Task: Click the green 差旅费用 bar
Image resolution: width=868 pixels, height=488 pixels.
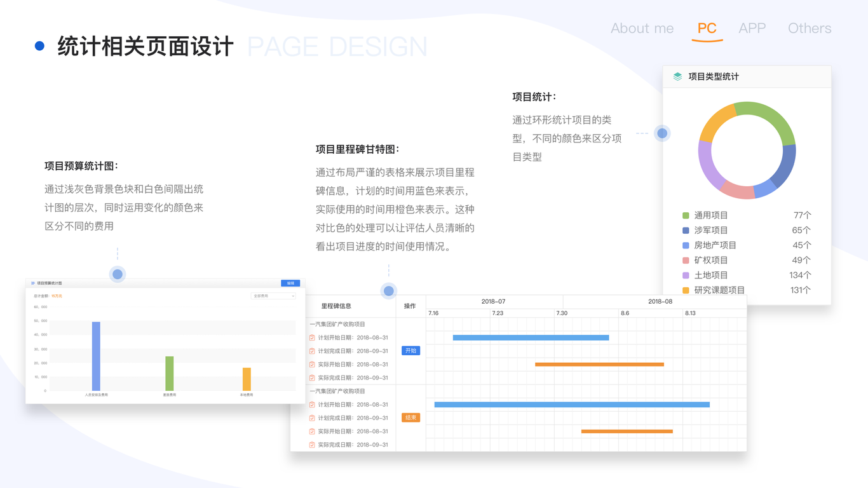Action: 170,374
